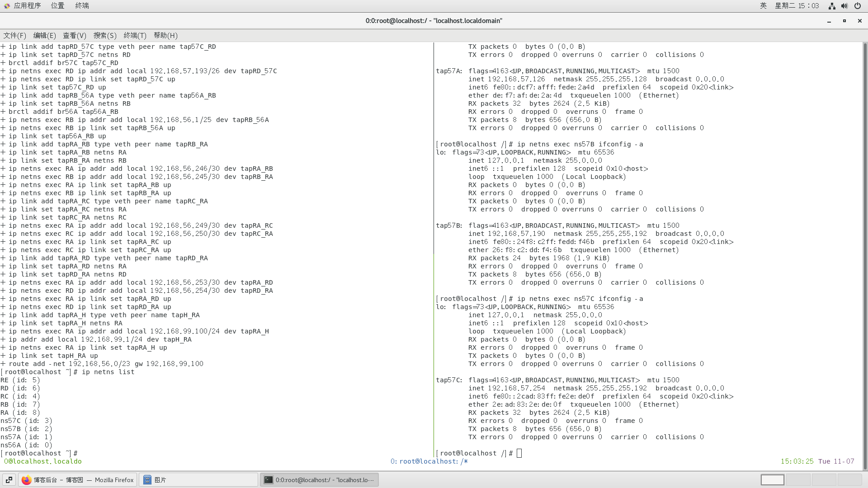Click the Firefox icon in the taskbar

pyautogui.click(x=27, y=480)
